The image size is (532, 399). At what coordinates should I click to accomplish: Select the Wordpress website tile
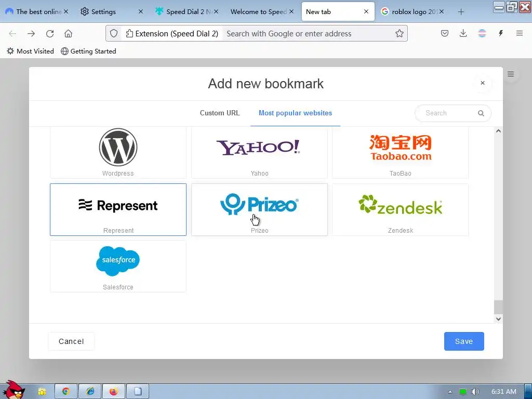pos(118,153)
